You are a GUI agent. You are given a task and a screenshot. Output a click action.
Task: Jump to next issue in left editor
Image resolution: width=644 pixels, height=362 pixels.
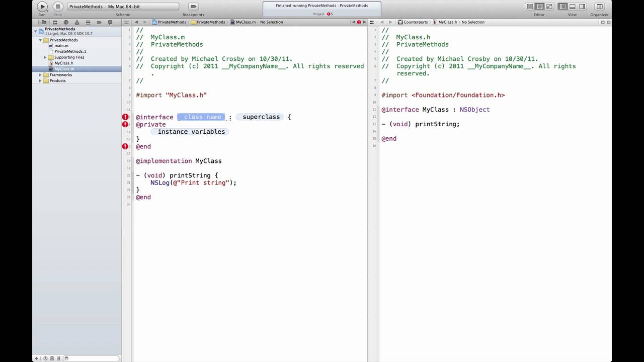pyautogui.click(x=364, y=22)
